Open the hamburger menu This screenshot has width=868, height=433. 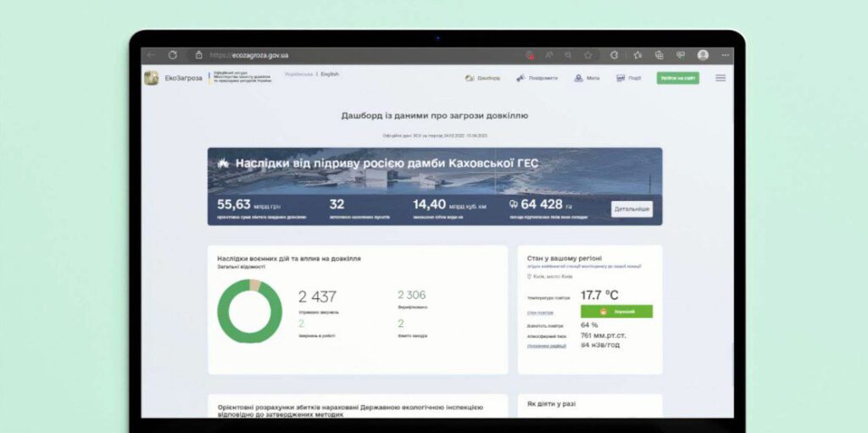click(x=721, y=78)
